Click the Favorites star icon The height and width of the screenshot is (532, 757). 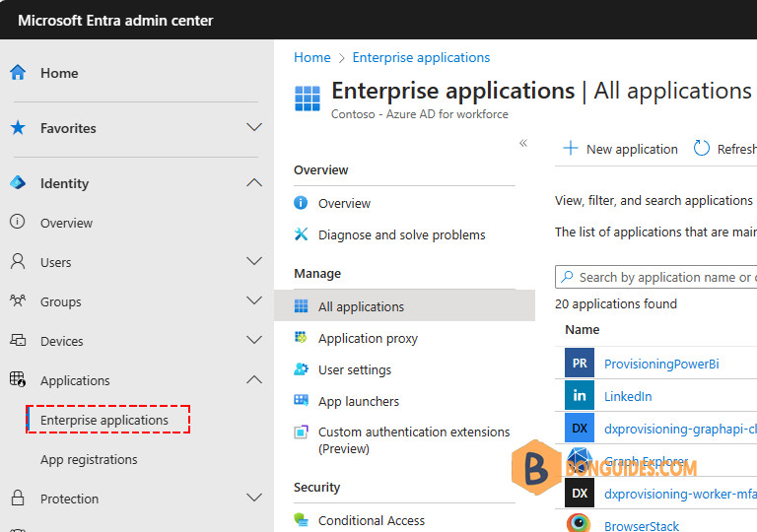click(18, 128)
